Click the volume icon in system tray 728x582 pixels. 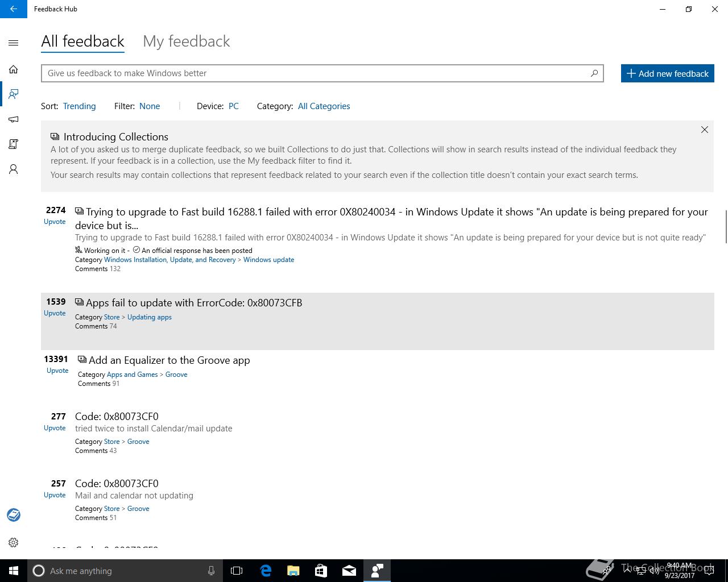pyautogui.click(x=655, y=571)
